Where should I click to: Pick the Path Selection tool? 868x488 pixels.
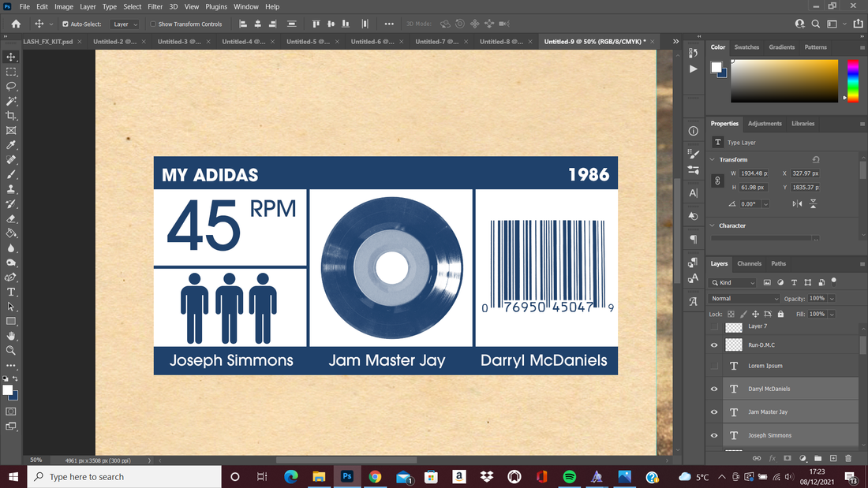click(x=11, y=307)
